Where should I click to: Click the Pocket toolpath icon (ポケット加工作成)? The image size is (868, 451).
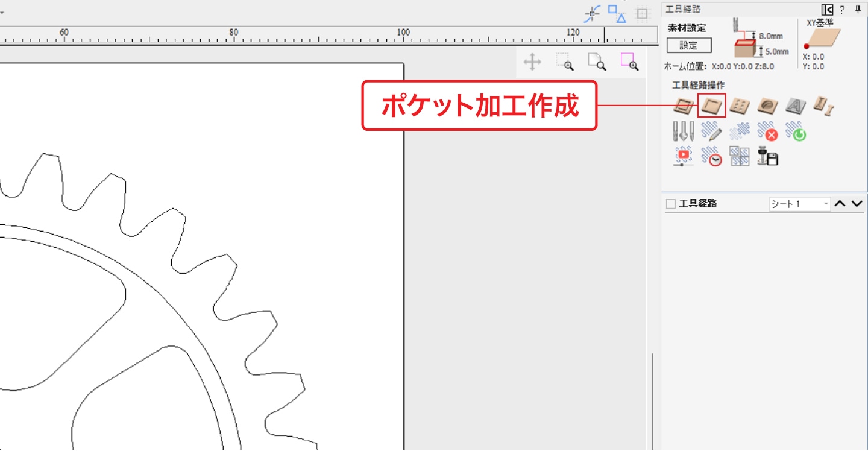(x=711, y=106)
